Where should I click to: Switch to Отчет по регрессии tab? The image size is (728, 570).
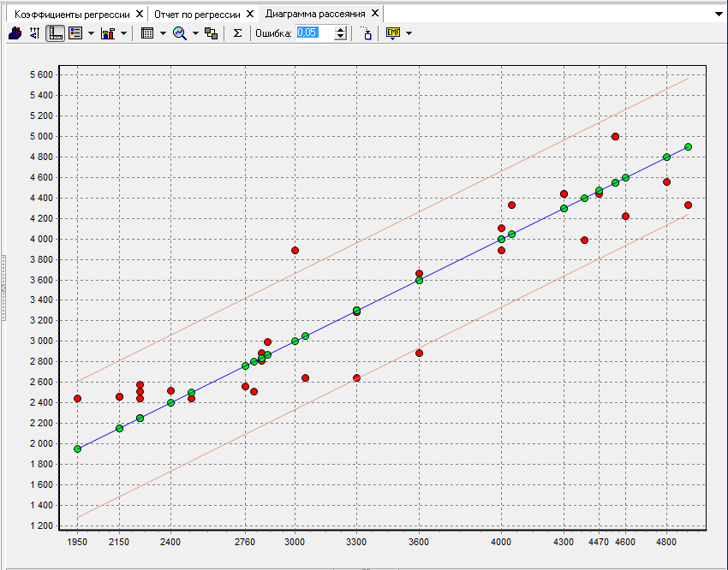pyautogui.click(x=197, y=15)
